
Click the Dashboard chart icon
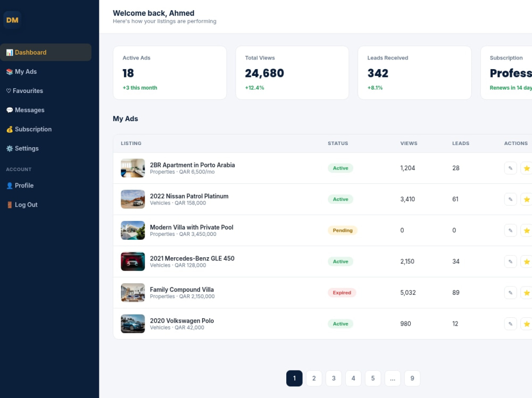(10, 53)
